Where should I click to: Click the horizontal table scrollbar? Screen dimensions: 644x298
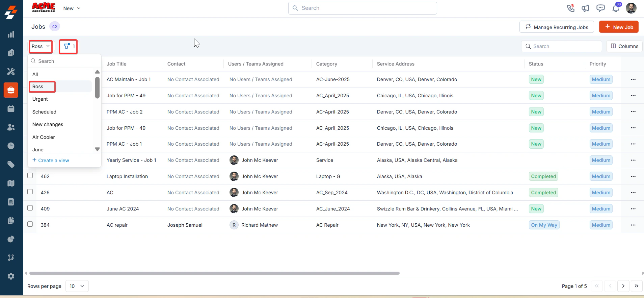pyautogui.click(x=214, y=273)
